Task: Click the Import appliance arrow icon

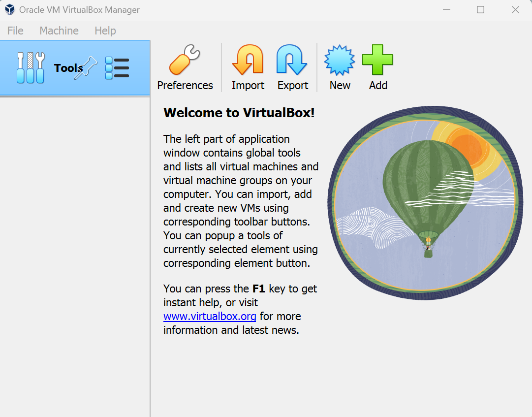Action: [x=248, y=60]
